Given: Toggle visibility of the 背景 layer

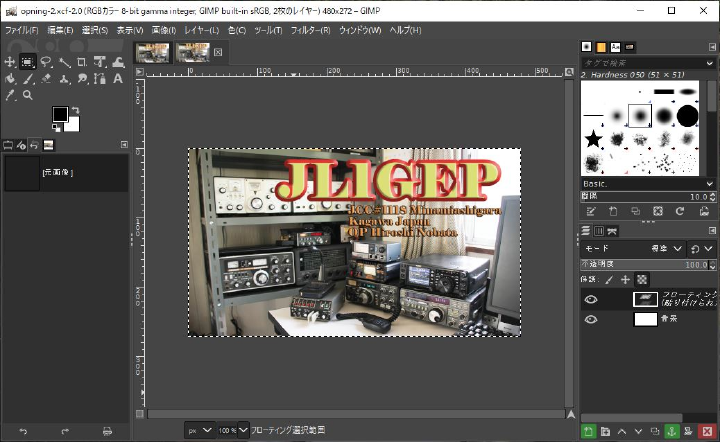Looking at the screenshot, I should (591, 319).
